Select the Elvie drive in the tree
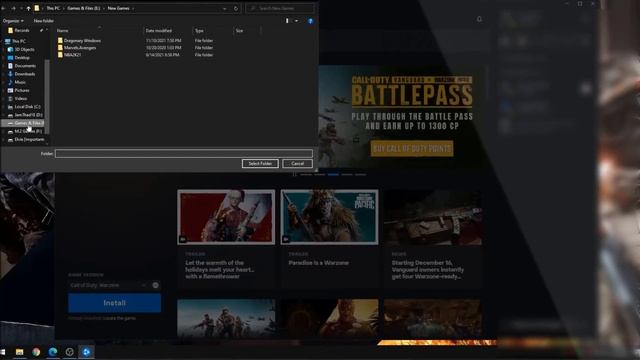The width and height of the screenshot is (640, 360). (x=29, y=140)
